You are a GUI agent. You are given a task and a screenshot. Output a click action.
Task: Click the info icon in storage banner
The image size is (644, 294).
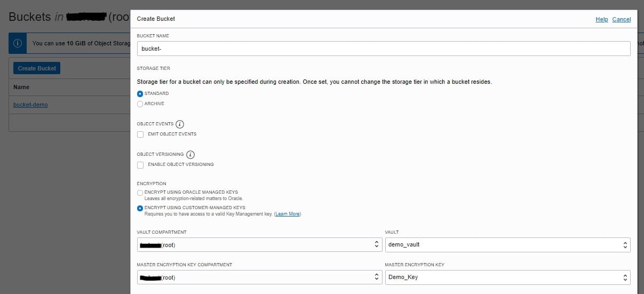(x=18, y=43)
